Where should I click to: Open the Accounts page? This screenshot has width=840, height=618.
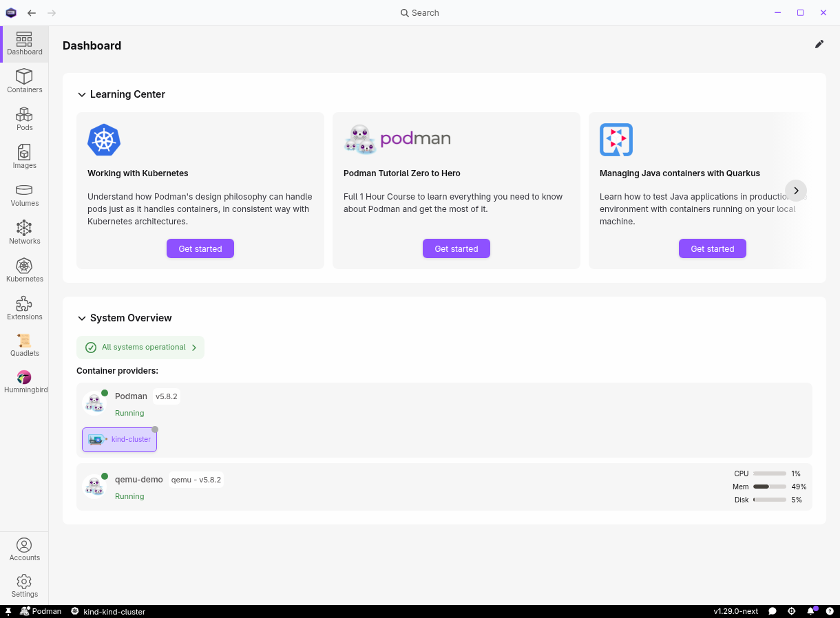pos(24,550)
